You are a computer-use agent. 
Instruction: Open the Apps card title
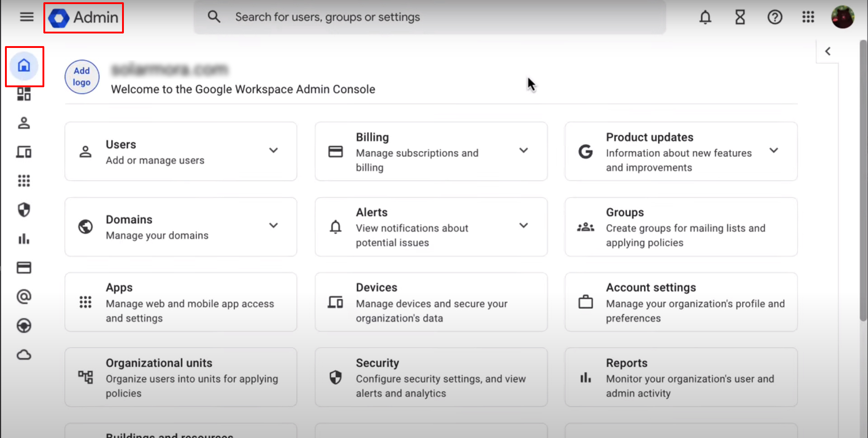point(119,288)
